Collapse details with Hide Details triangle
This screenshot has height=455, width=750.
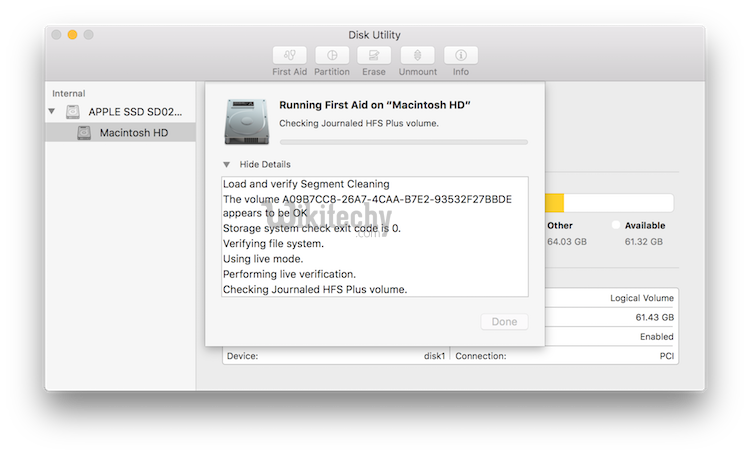[x=227, y=164]
